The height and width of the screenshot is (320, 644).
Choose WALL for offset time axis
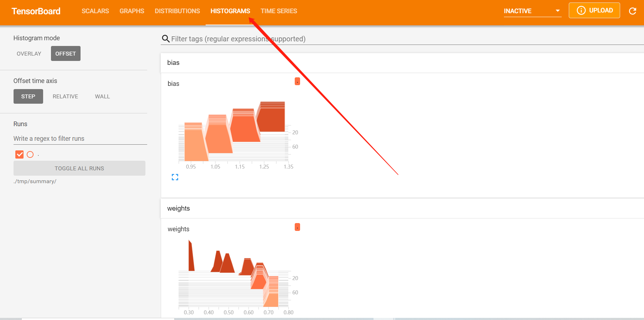tap(102, 96)
